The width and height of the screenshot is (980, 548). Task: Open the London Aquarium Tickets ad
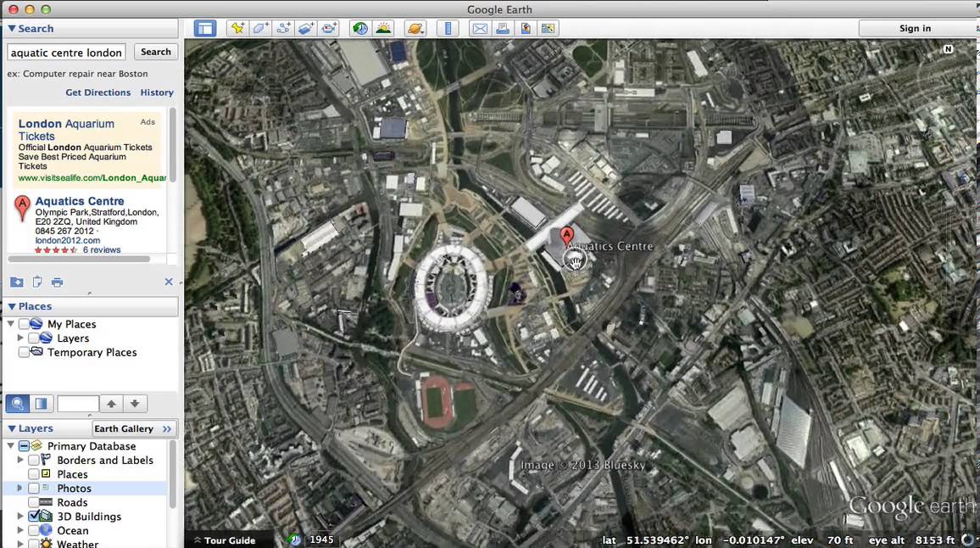click(x=66, y=130)
